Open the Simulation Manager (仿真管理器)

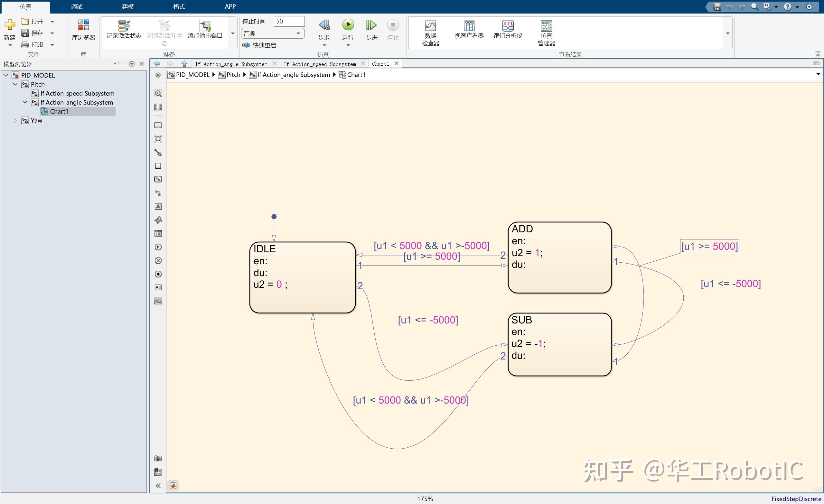pos(546,26)
